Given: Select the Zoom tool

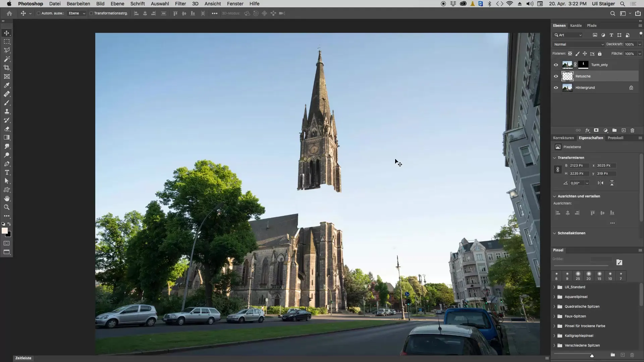Looking at the screenshot, I should pyautogui.click(x=7, y=207).
